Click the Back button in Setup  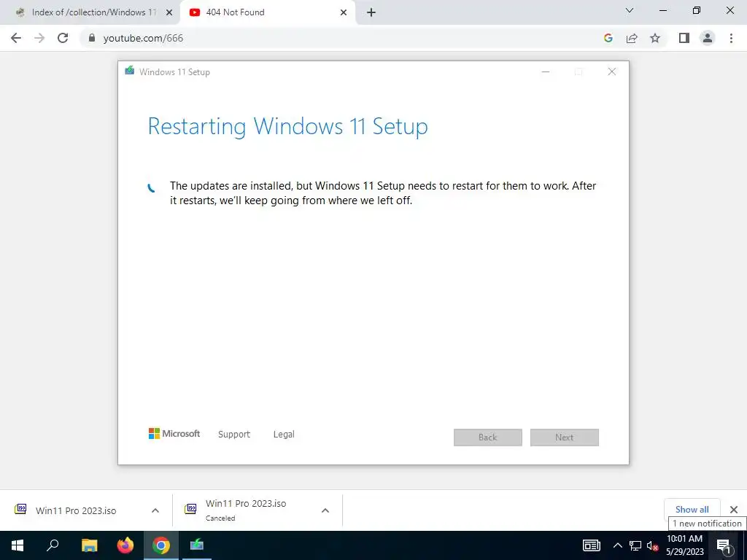point(488,437)
